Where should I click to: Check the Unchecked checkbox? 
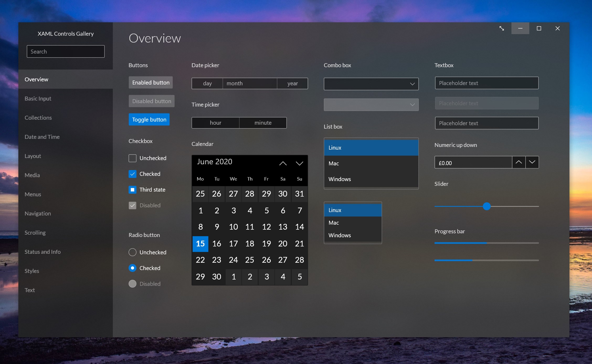click(133, 158)
